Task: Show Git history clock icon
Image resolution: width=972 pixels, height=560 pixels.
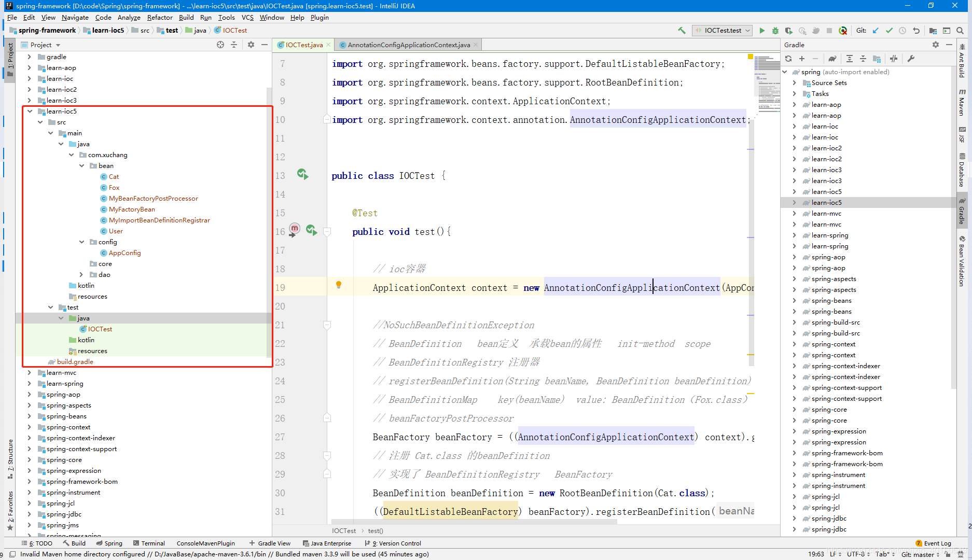Action: pos(902,31)
